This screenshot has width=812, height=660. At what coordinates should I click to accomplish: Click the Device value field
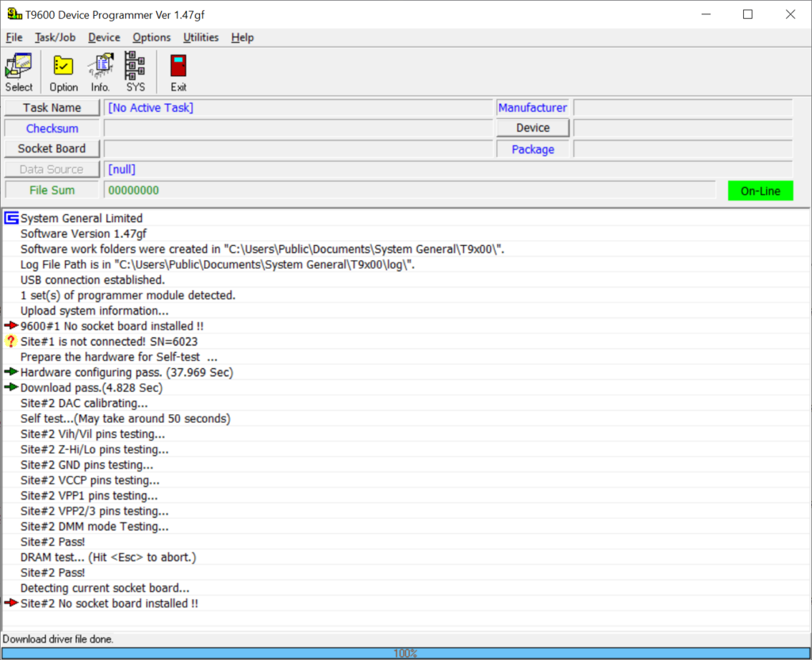tap(683, 128)
